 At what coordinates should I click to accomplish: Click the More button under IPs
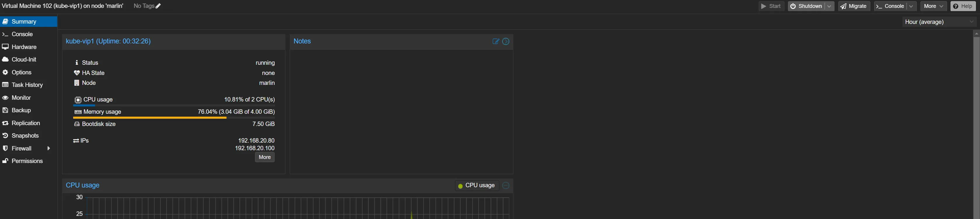pyautogui.click(x=264, y=157)
